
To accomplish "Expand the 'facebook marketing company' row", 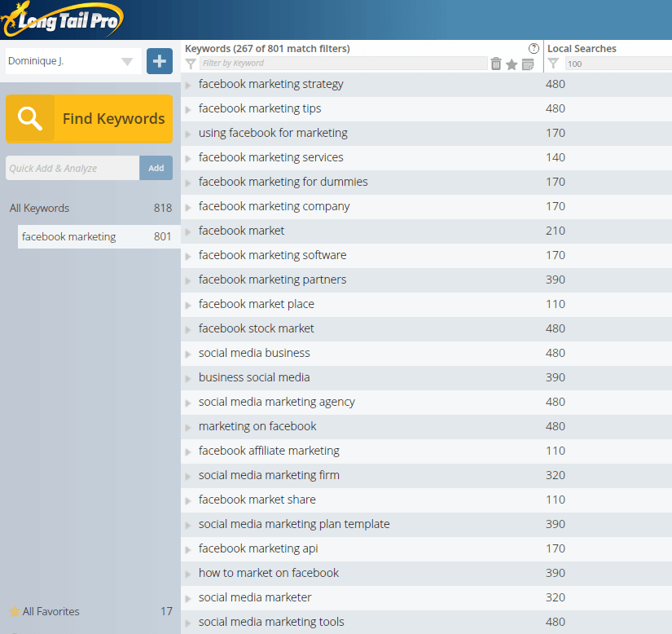I will click(x=187, y=208).
